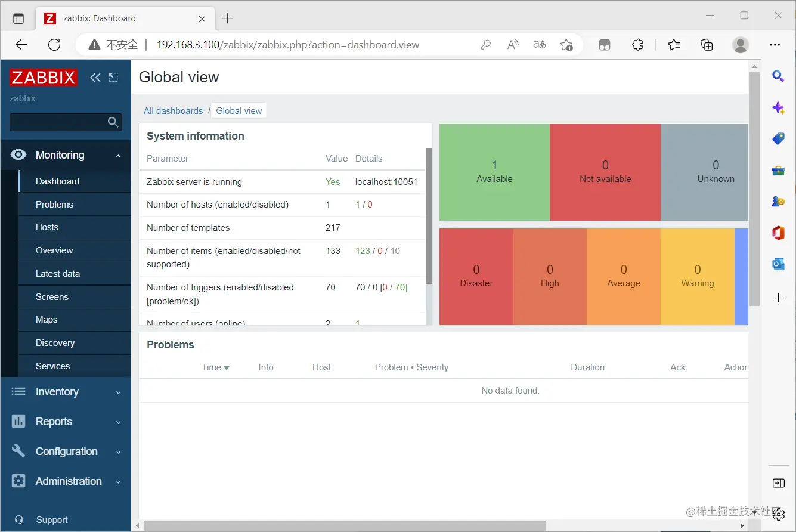Open the Copilot sparkle icon in sidebar
The width and height of the screenshot is (796, 532).
(x=778, y=108)
